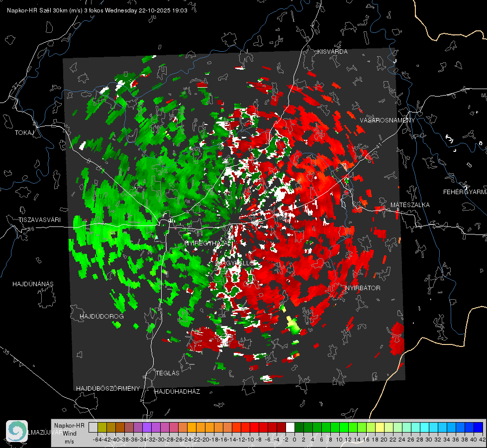Screen dimensions: 487x448
Task: Select the olive swatch between -64 and -42
Action: point(102,427)
